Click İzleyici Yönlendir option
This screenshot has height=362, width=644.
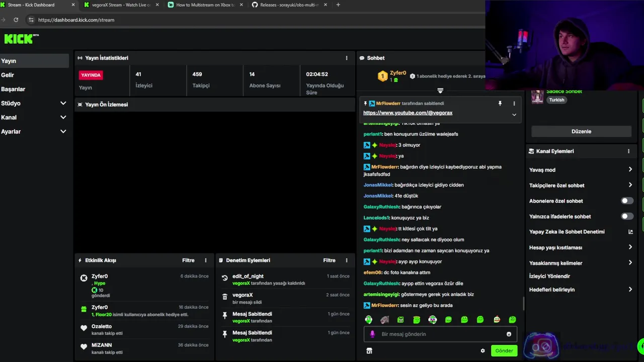point(549,276)
